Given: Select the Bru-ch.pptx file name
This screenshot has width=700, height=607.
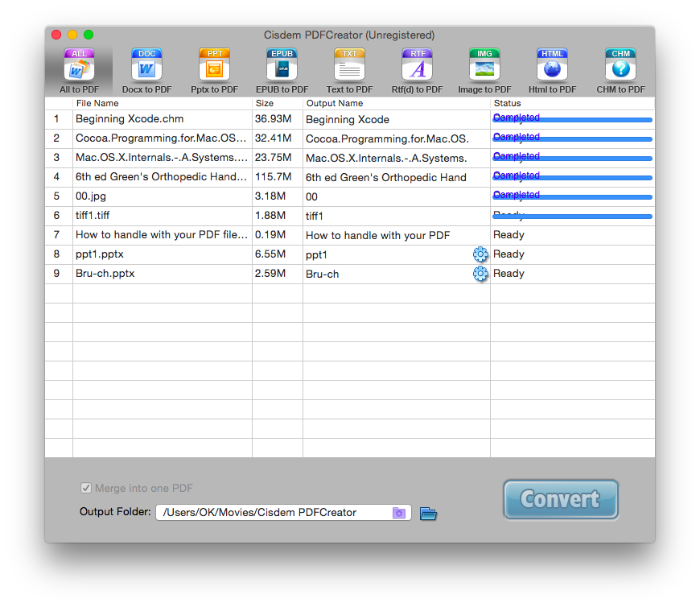Looking at the screenshot, I should (105, 274).
